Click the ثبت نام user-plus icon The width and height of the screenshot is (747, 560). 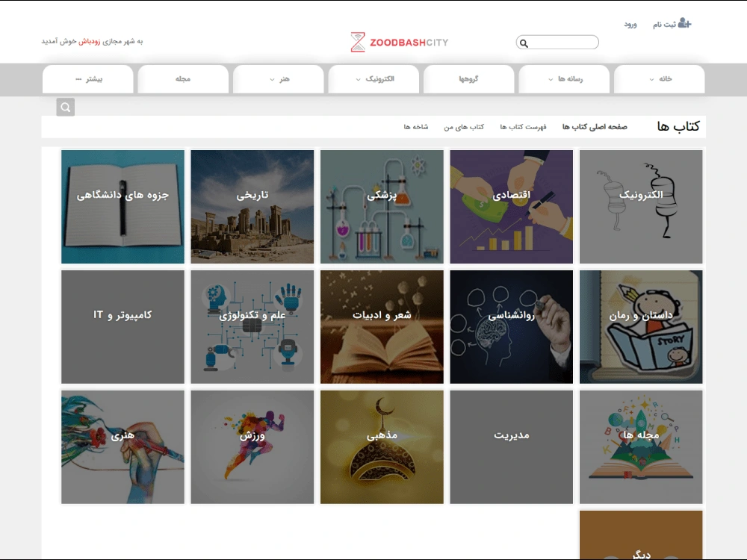[x=684, y=23]
